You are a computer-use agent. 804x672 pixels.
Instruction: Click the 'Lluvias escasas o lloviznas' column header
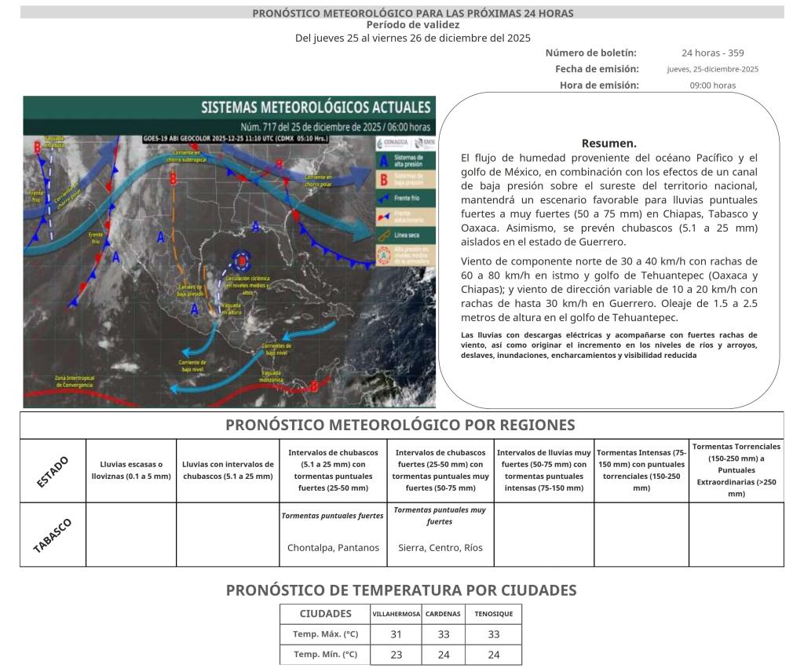pyautogui.click(x=131, y=470)
